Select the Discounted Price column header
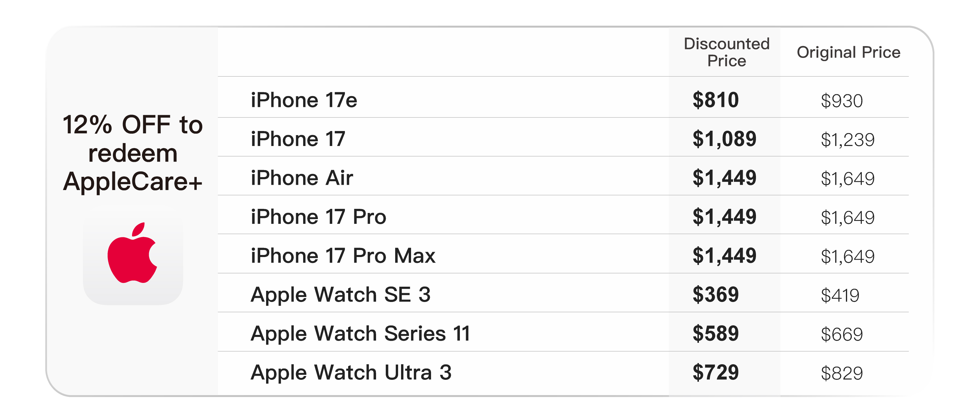Image resolution: width=980 pixels, height=418 pixels. pos(726,52)
